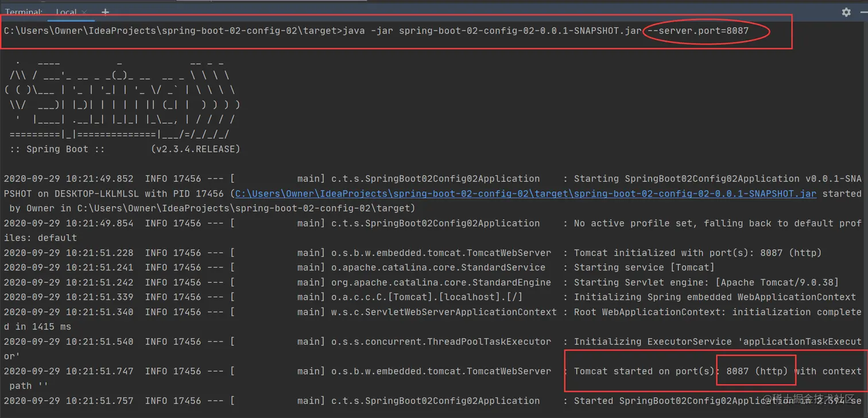Hide the terminal panel with the minimize dash
This screenshot has width=868, height=418.
coord(863,11)
